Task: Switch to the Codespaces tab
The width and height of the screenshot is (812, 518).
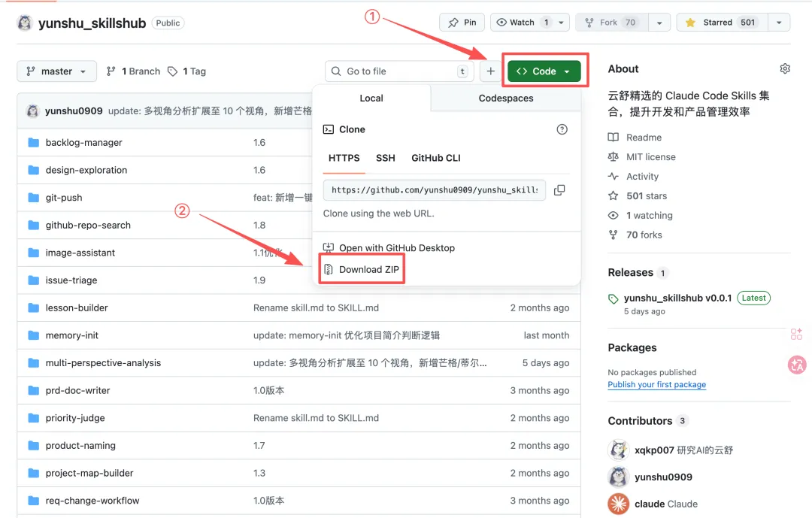Action: point(505,98)
